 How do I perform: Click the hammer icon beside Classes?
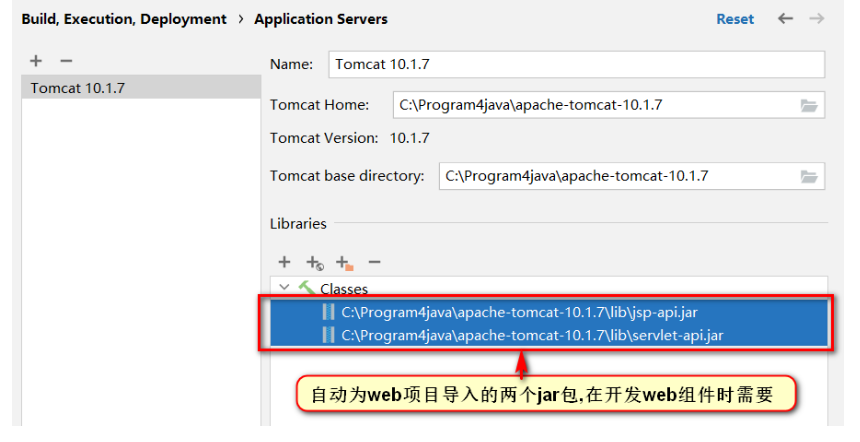coord(306,287)
